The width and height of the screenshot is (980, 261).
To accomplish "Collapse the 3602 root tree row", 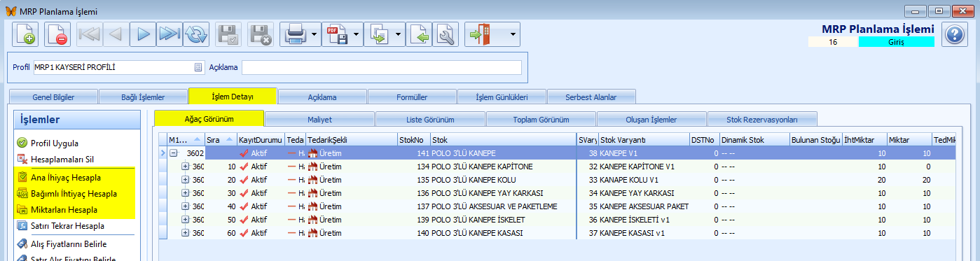I will coord(173,153).
